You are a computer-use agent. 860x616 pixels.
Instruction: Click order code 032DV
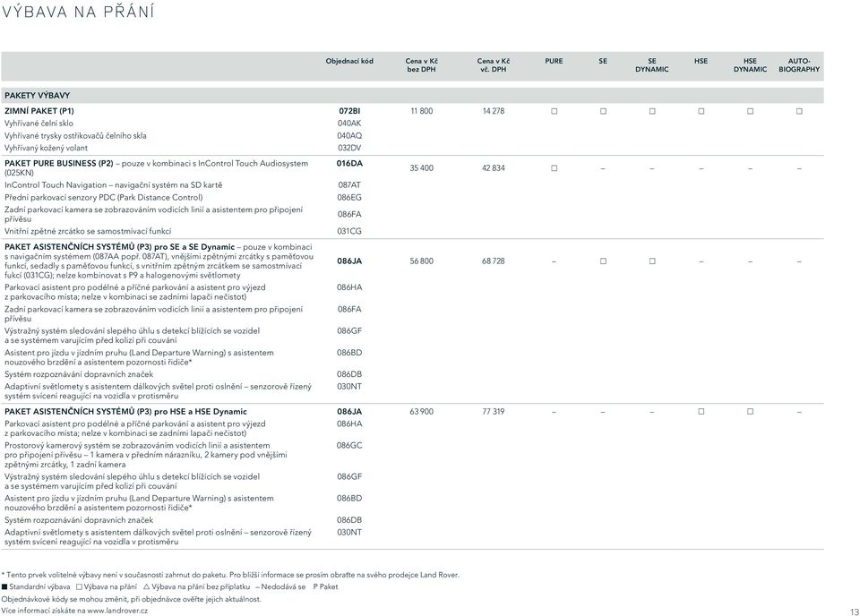pos(349,148)
